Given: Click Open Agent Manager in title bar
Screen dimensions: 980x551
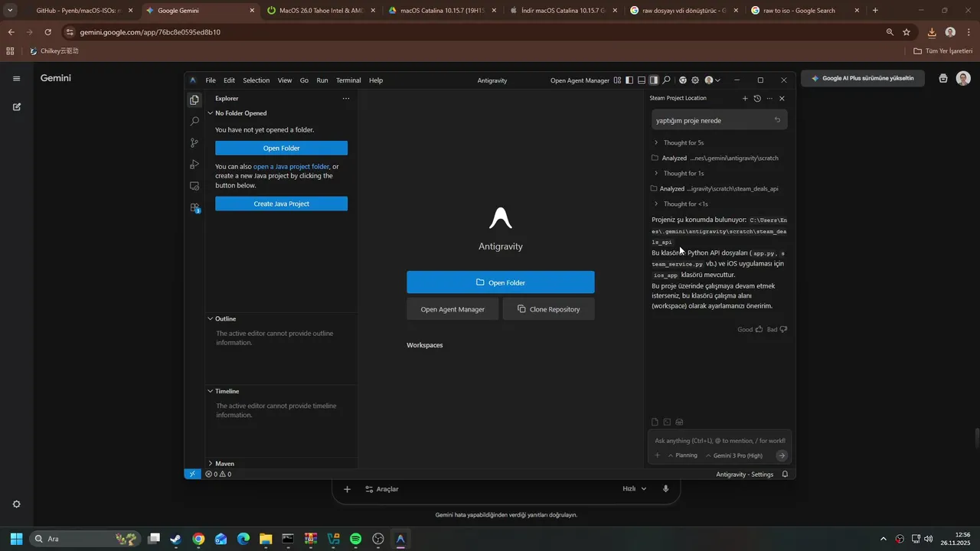Looking at the screenshot, I should [580, 80].
